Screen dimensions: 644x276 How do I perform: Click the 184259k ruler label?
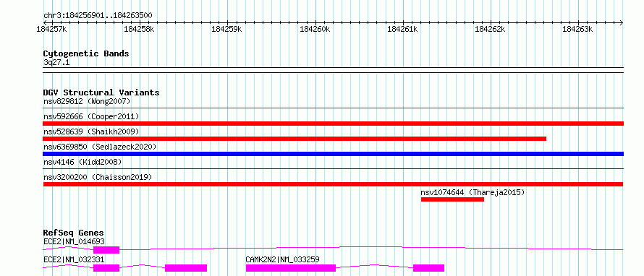pos(227,29)
